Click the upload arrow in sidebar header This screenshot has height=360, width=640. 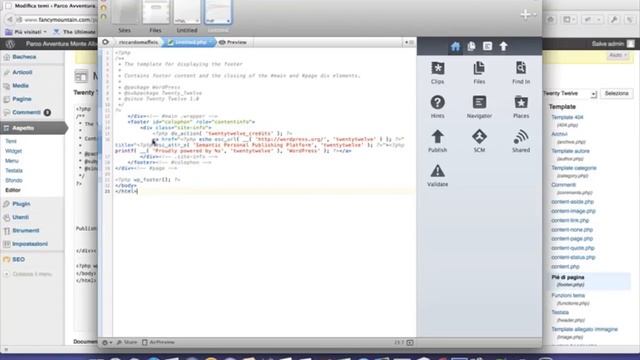click(504, 47)
